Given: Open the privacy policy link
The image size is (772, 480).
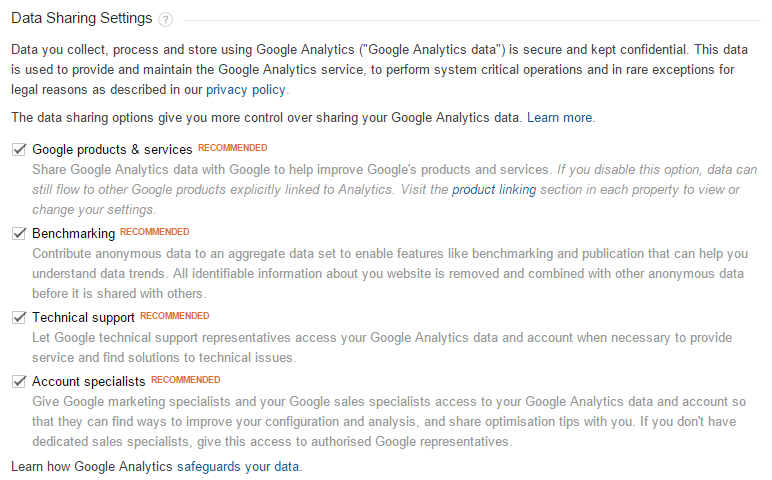Looking at the screenshot, I should (x=246, y=89).
